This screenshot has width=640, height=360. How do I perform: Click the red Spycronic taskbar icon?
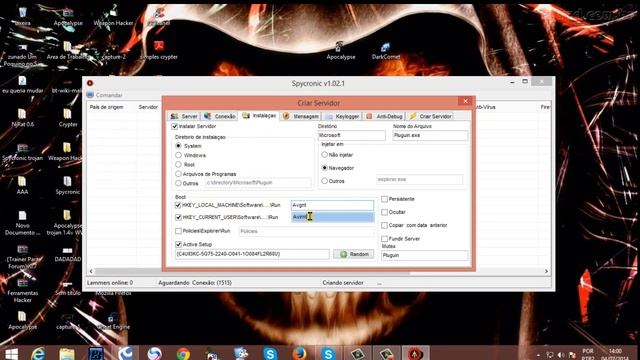coord(415,353)
